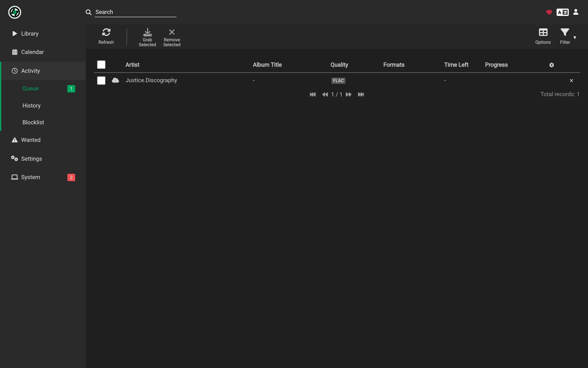588x368 pixels.
Task: Click the red System alert badge
Action: [x=71, y=177]
